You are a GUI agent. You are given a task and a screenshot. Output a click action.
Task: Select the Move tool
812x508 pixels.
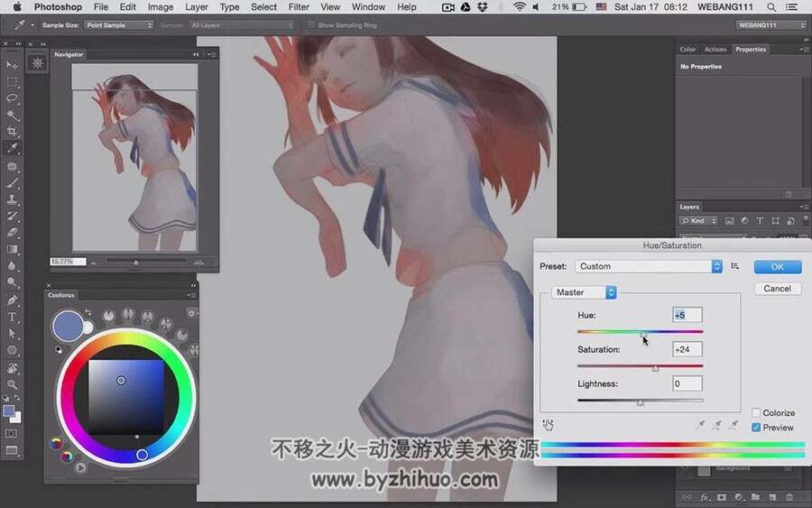[x=12, y=65]
